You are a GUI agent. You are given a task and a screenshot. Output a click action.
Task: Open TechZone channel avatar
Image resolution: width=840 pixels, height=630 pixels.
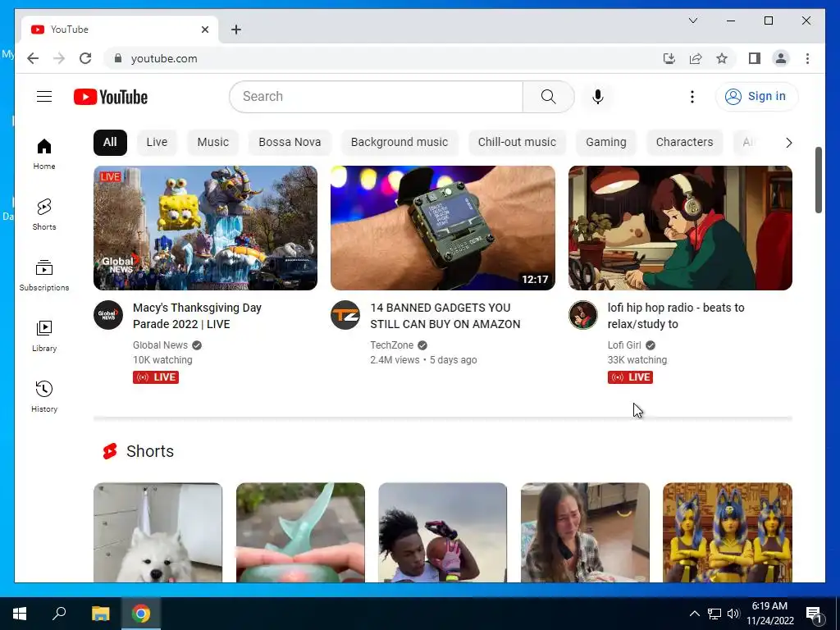(x=345, y=315)
